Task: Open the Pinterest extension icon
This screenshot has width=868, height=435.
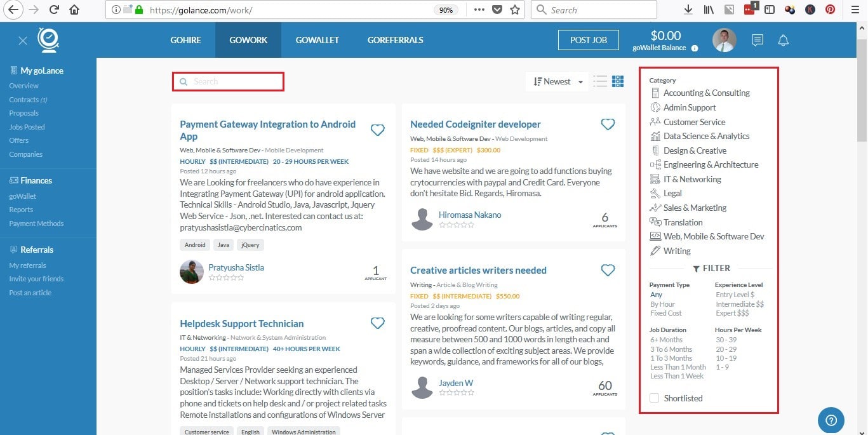Action: [830, 10]
